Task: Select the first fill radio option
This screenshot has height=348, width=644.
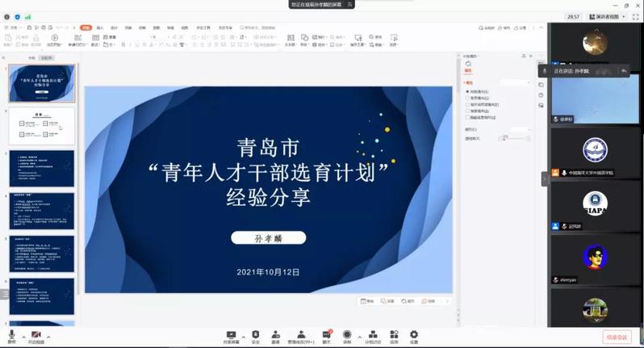Action: pos(467,92)
